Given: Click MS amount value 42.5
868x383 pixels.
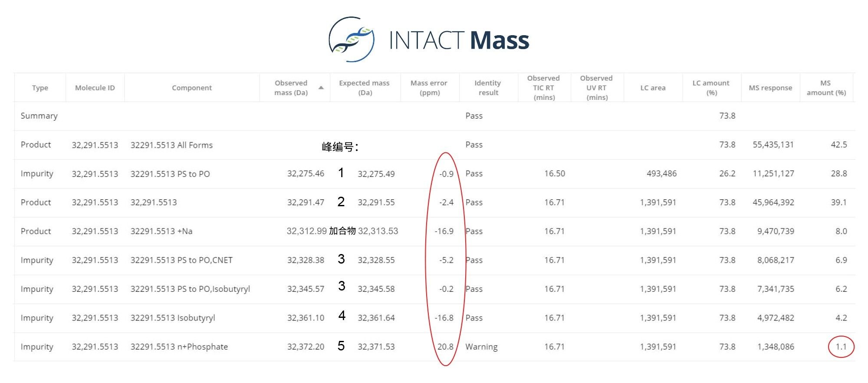Looking at the screenshot, I should click(x=838, y=145).
